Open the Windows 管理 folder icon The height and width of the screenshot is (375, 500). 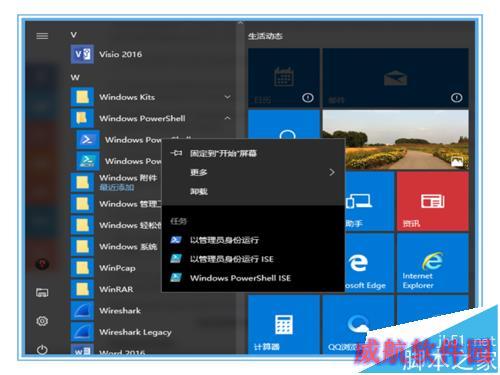click(x=82, y=203)
